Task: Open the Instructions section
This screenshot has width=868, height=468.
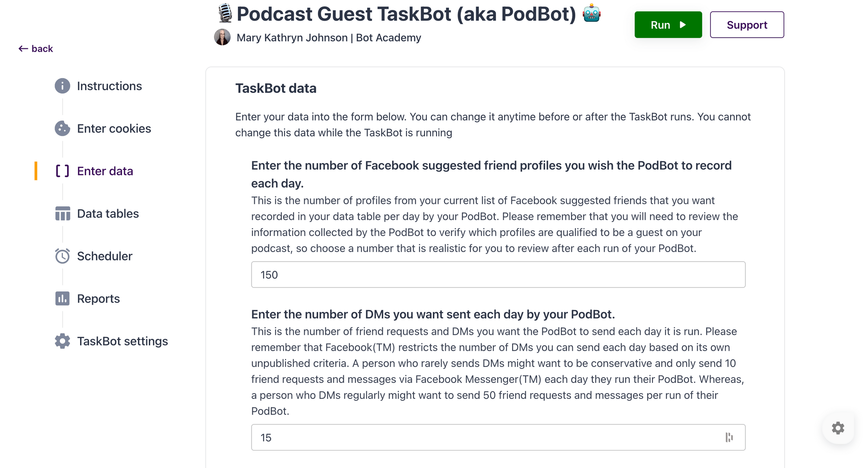Action: click(x=109, y=86)
